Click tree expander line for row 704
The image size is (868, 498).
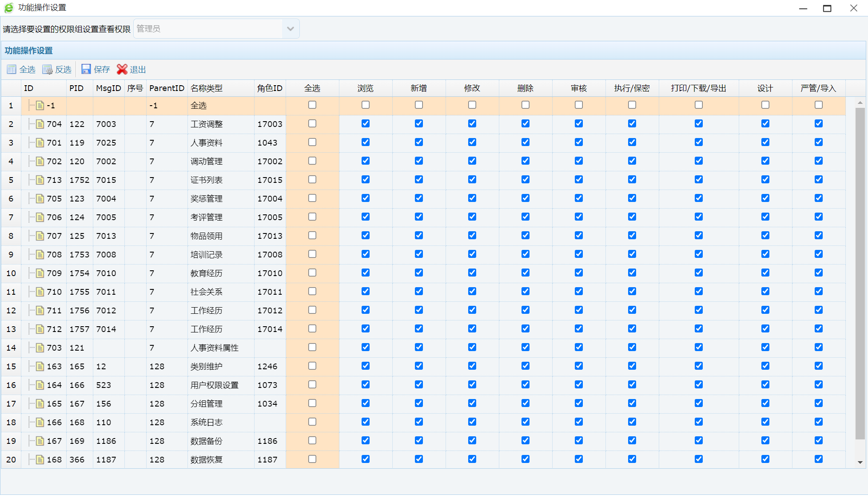[x=31, y=124]
